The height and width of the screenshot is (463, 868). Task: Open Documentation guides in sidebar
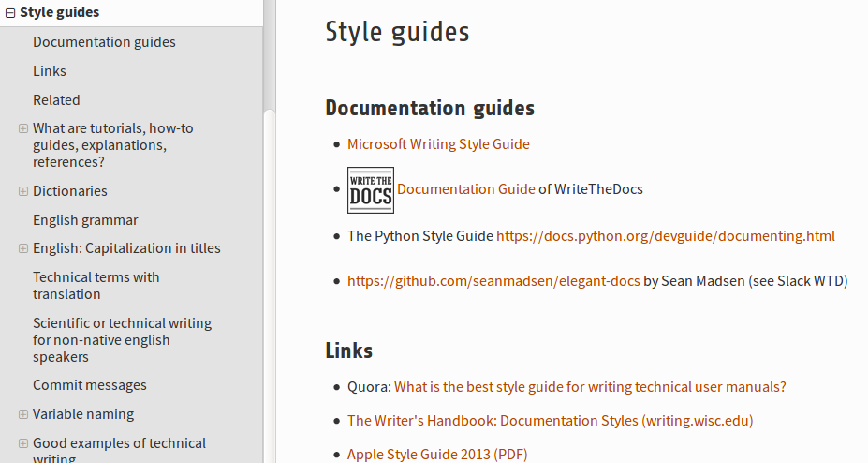(104, 42)
